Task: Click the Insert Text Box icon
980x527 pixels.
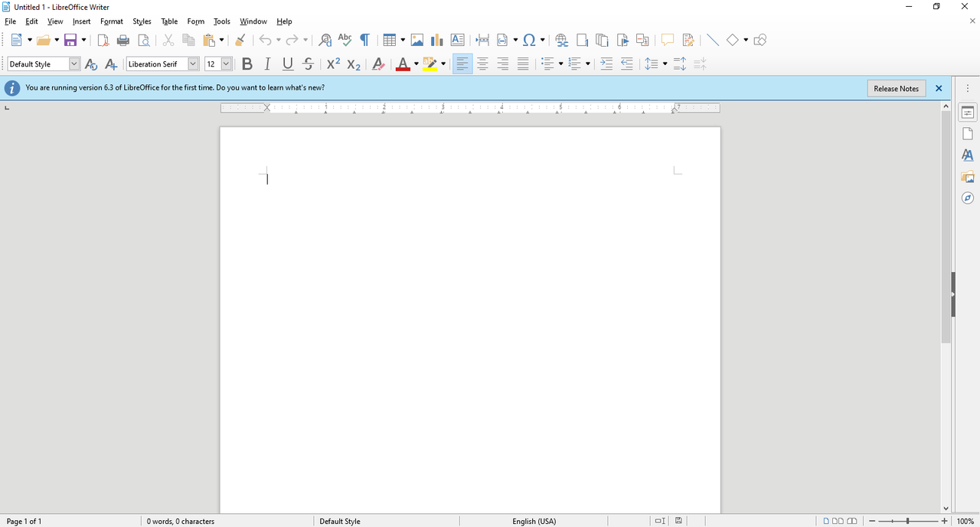Action: [458, 40]
